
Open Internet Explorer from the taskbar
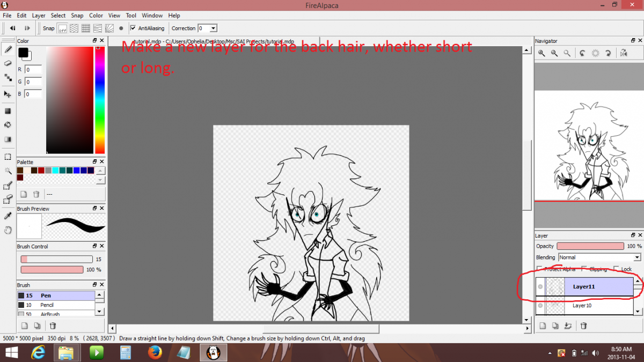(x=38, y=352)
